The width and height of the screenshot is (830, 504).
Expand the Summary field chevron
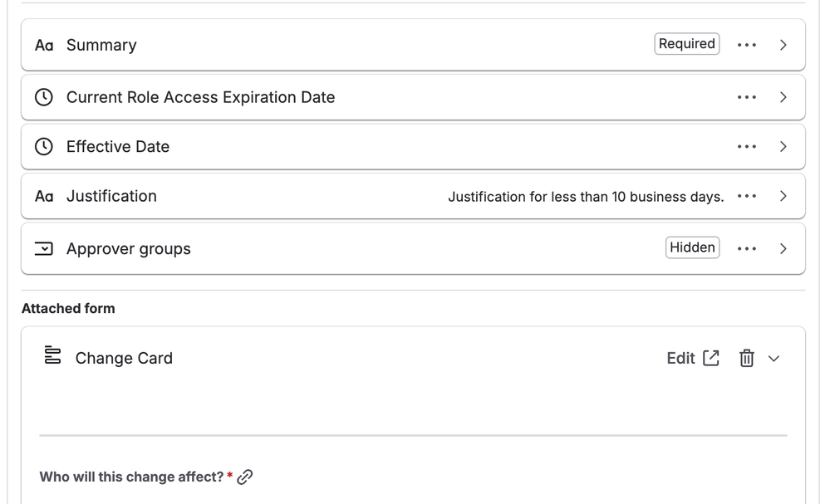[783, 45]
